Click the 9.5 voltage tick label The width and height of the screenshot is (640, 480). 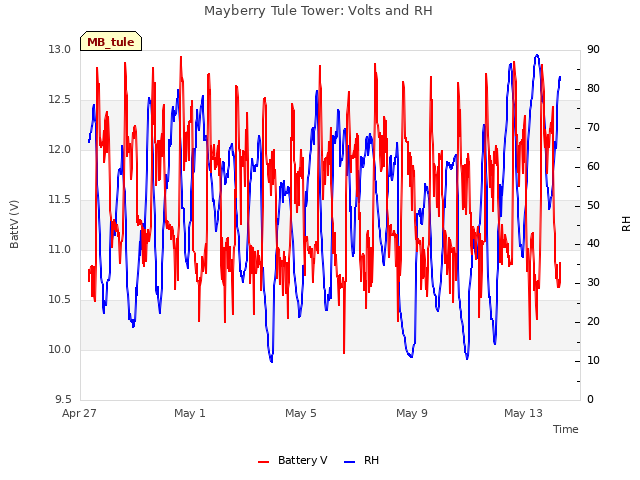click(63, 399)
